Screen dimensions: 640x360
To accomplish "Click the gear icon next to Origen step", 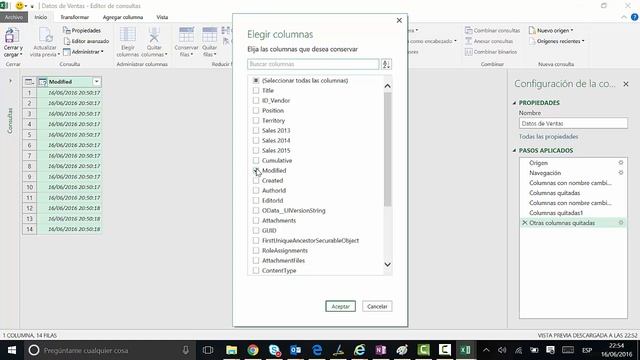I will tap(621, 162).
